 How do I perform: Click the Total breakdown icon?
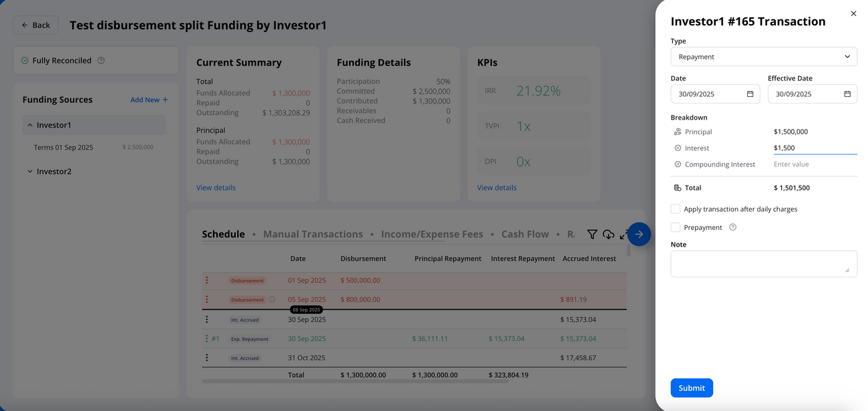678,188
